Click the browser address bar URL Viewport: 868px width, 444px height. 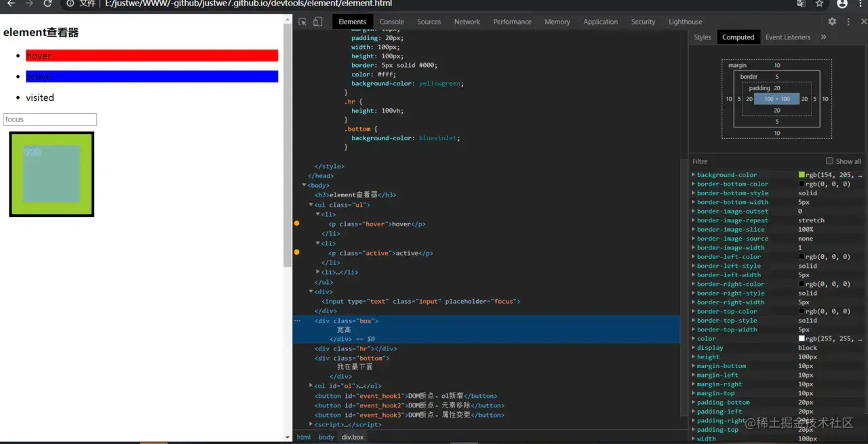click(x=248, y=3)
